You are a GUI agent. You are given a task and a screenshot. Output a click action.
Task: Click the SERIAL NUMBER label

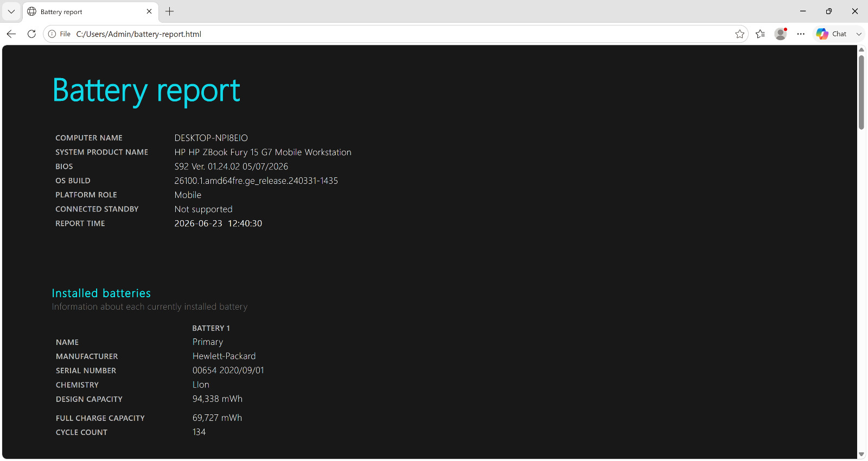point(86,370)
